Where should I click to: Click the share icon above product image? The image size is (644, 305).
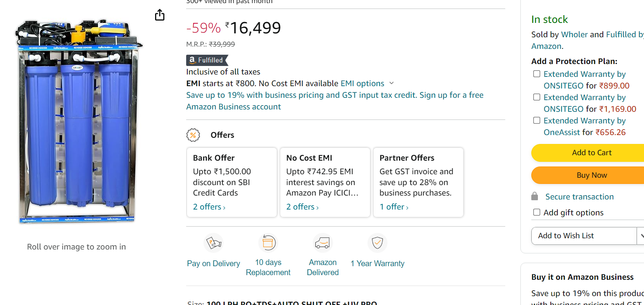(160, 15)
